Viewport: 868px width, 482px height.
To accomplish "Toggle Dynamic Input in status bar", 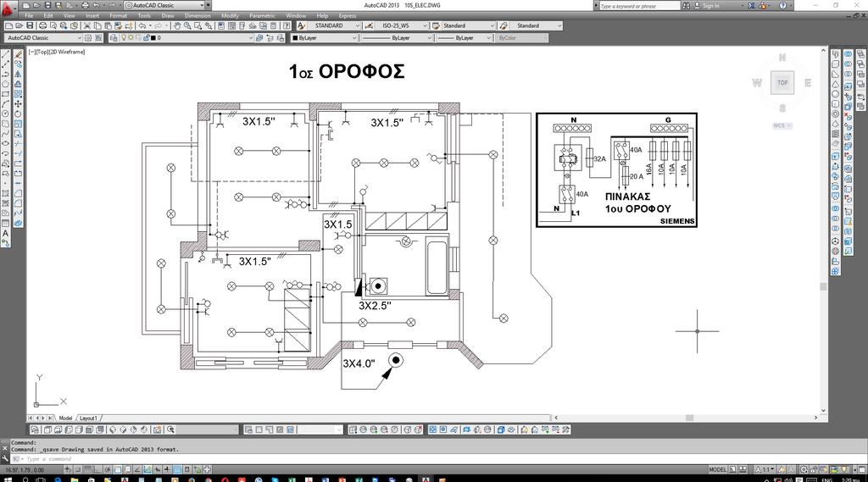I will click(157, 469).
